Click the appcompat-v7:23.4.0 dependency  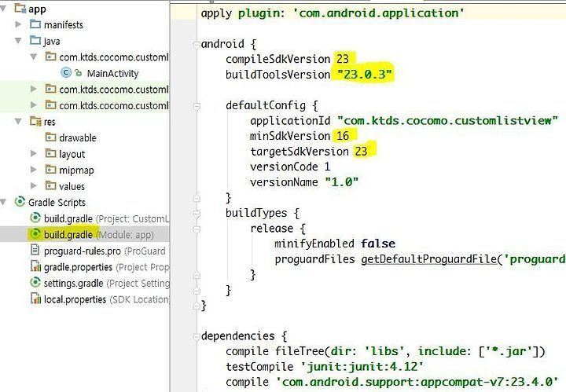point(417,382)
